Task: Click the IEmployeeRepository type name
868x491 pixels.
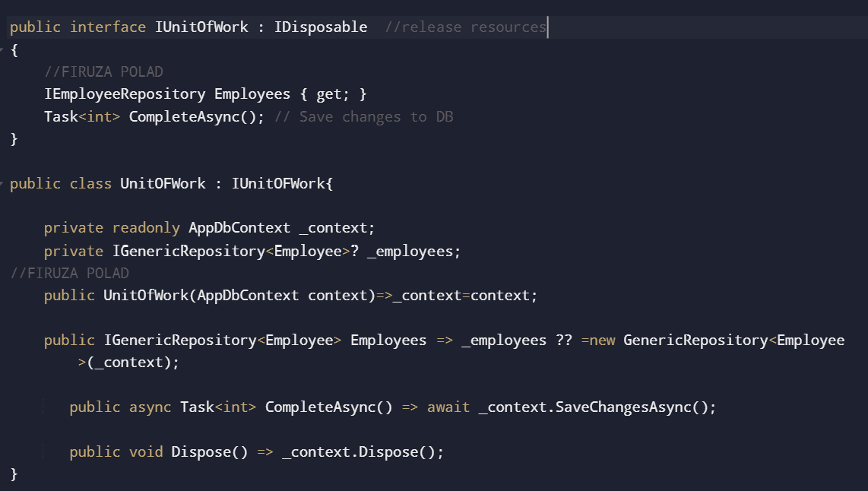Action: click(125, 94)
